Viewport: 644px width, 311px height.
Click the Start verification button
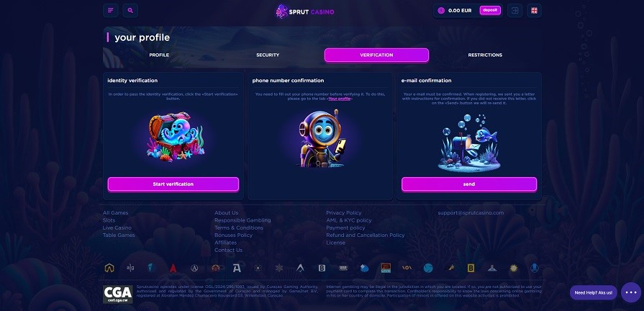tap(173, 184)
